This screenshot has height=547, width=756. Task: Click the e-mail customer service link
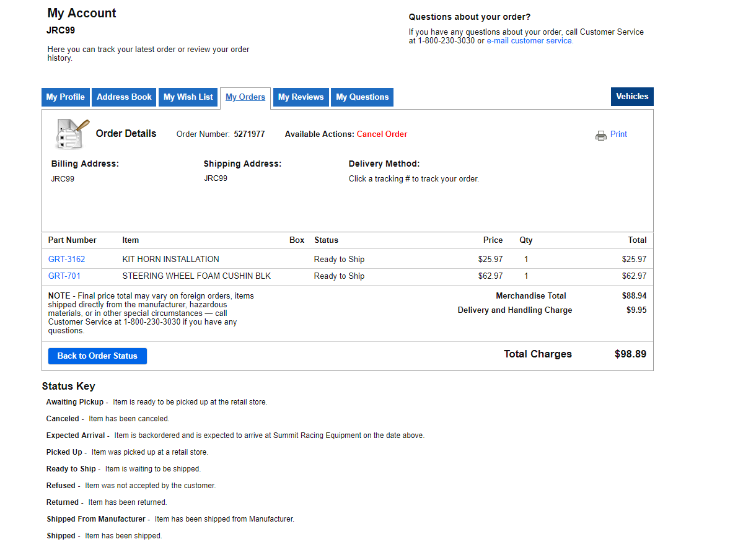point(530,41)
